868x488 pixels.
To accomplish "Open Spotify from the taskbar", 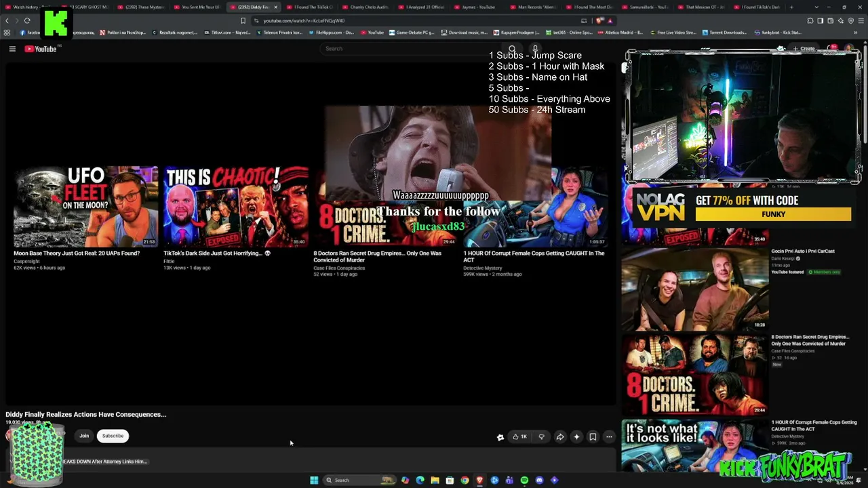I will point(524,481).
